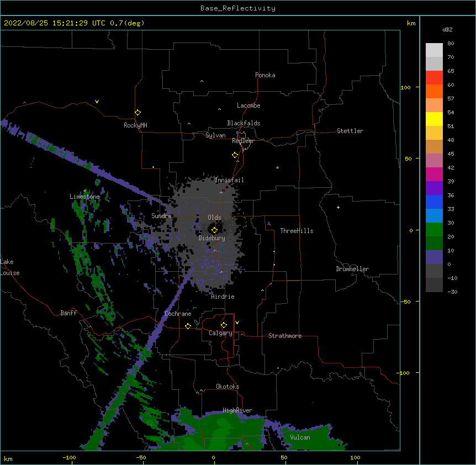Image resolution: width=476 pixels, height=465 pixels.
Task: Click the dBZ legend heading
Action: point(447,29)
